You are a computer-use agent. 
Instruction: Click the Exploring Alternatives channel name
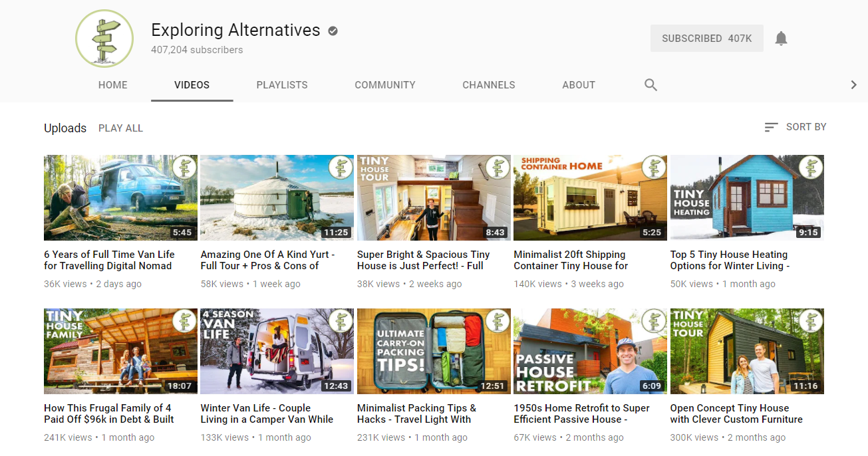(x=235, y=30)
